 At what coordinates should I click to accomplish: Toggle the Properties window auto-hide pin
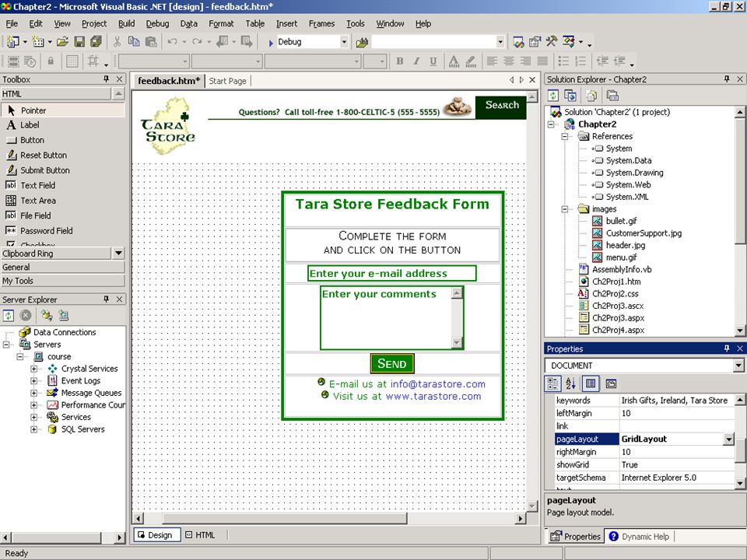point(727,348)
